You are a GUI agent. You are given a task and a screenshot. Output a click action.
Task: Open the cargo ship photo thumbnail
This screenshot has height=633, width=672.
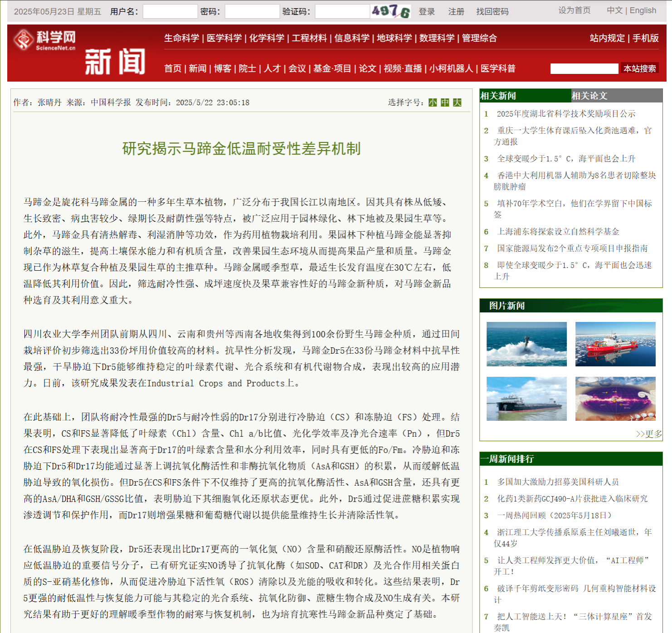(526, 399)
